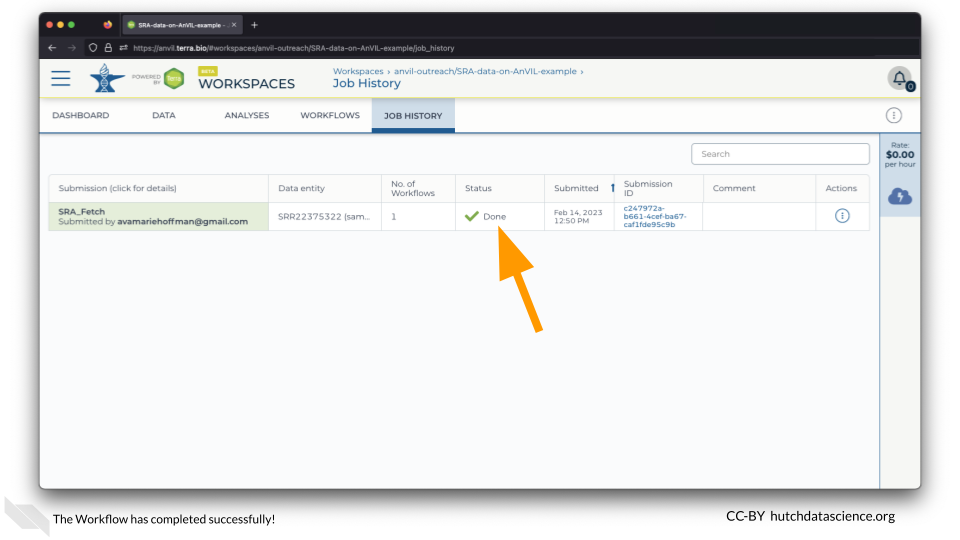
Task: Switch to the Workflows tab
Action: click(330, 115)
